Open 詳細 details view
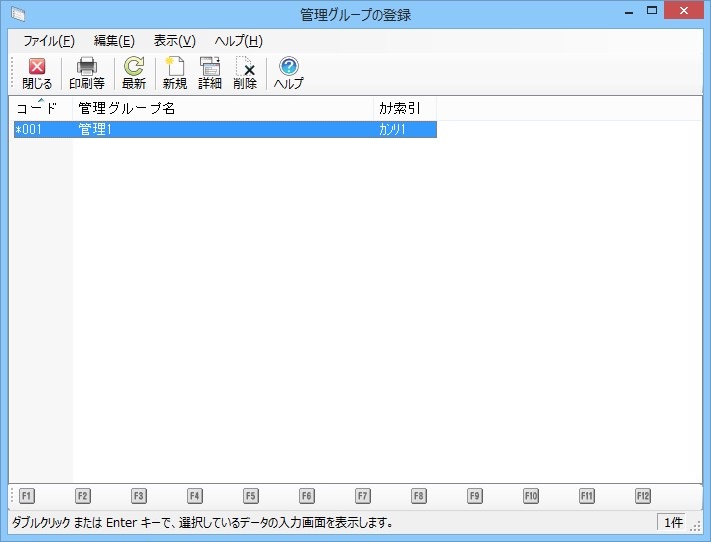The image size is (711, 542). click(x=210, y=73)
